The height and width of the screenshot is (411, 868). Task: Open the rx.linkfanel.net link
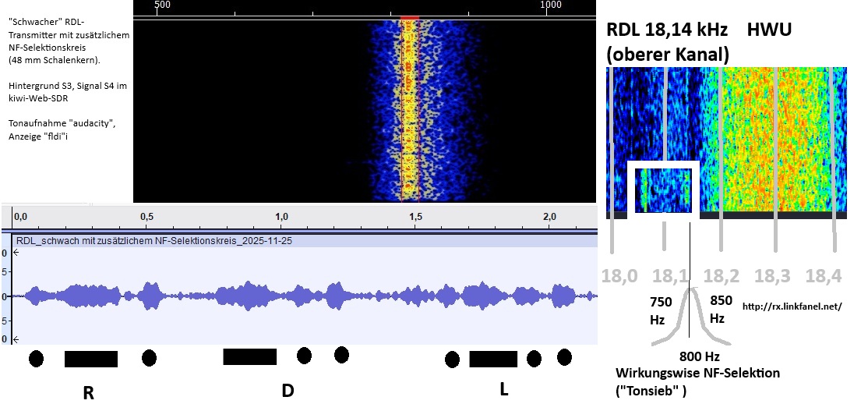click(790, 306)
